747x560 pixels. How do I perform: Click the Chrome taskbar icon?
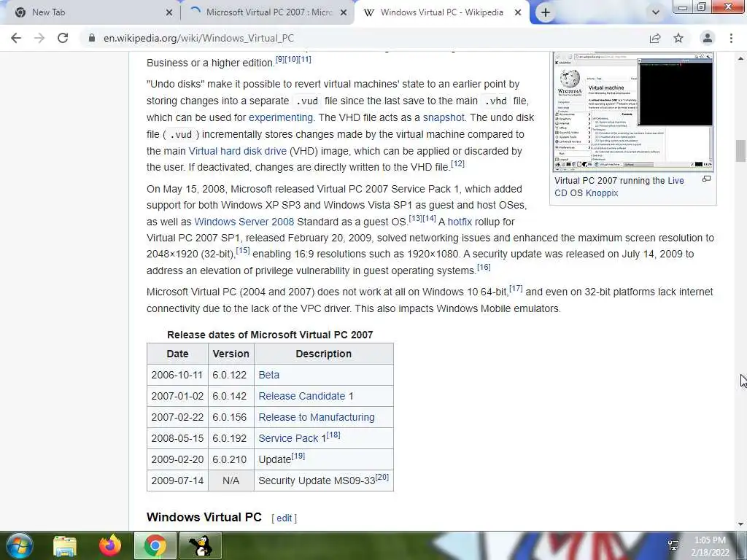(155, 545)
